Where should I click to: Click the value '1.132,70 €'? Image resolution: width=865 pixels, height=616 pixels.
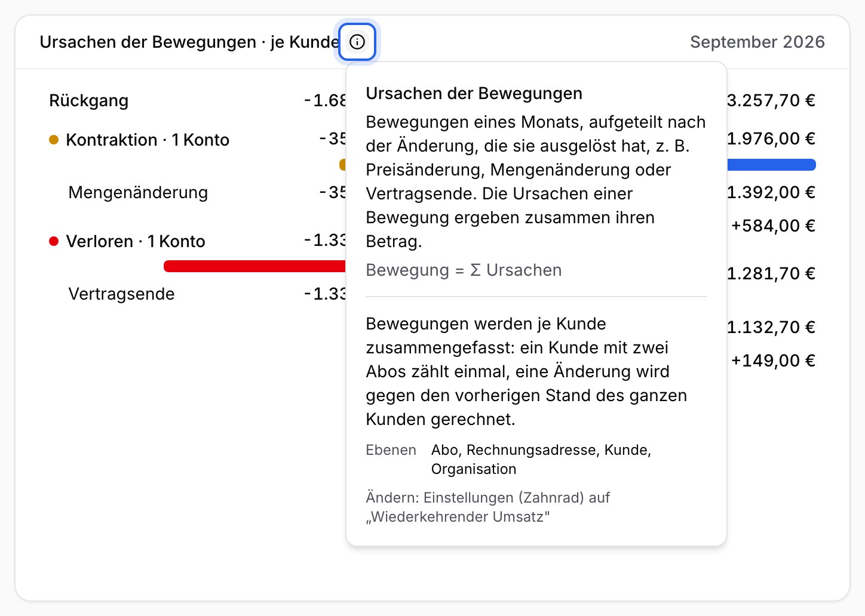(x=771, y=327)
